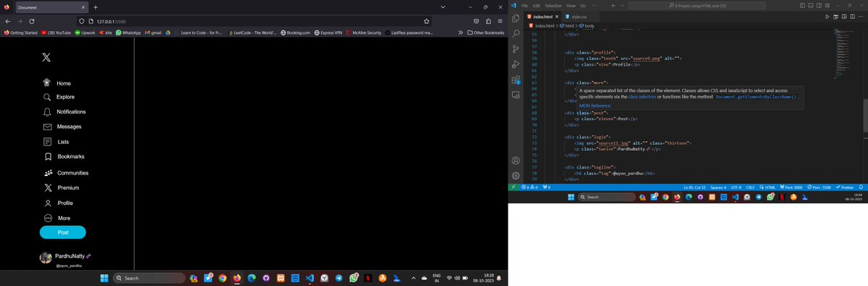Open the MDN Reference link in tooltip

click(x=595, y=106)
